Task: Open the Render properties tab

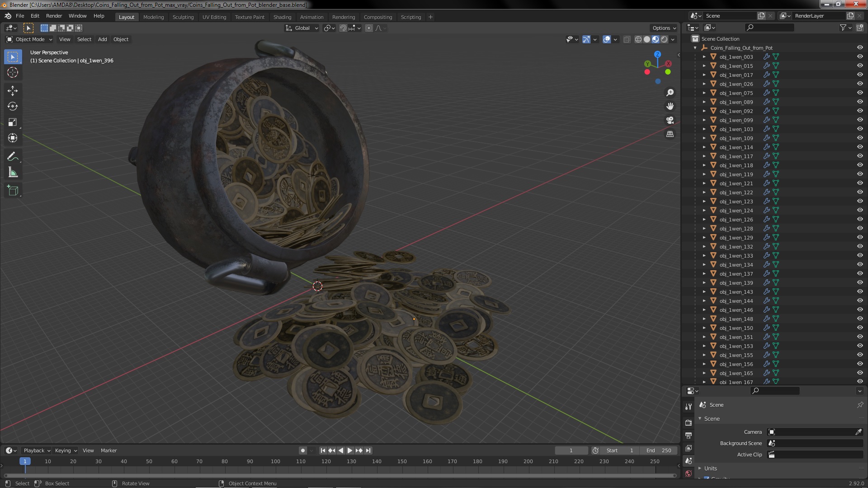Action: [x=689, y=423]
